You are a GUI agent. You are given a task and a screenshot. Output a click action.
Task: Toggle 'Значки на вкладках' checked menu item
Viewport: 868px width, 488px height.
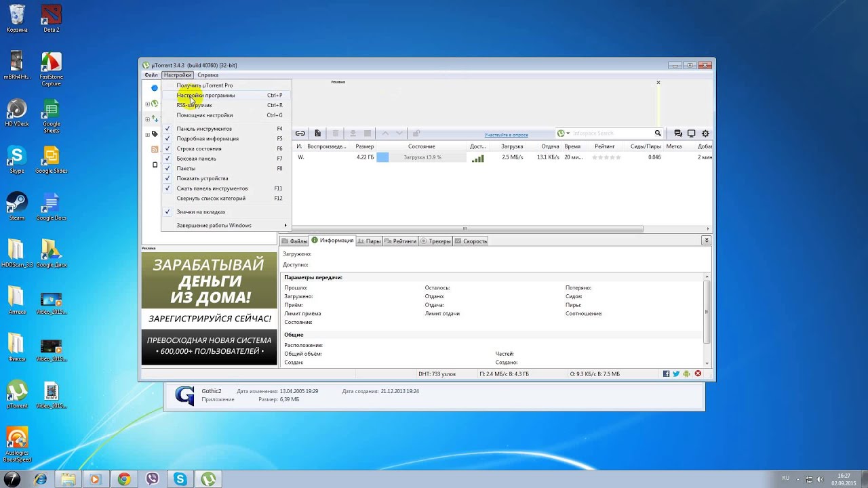(226, 211)
